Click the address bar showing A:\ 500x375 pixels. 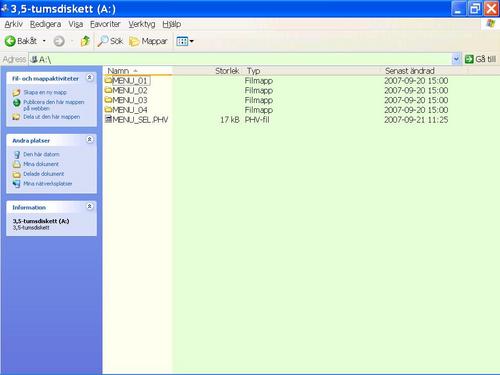coord(240,59)
